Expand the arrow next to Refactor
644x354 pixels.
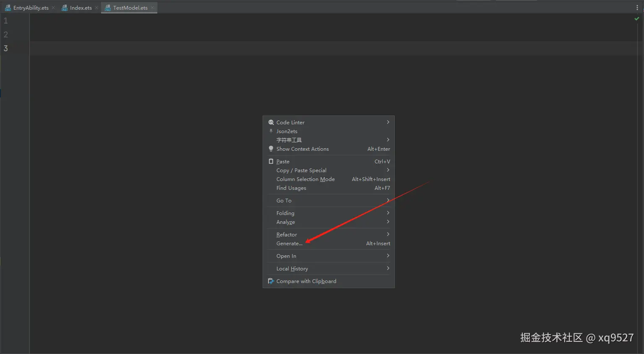388,234
